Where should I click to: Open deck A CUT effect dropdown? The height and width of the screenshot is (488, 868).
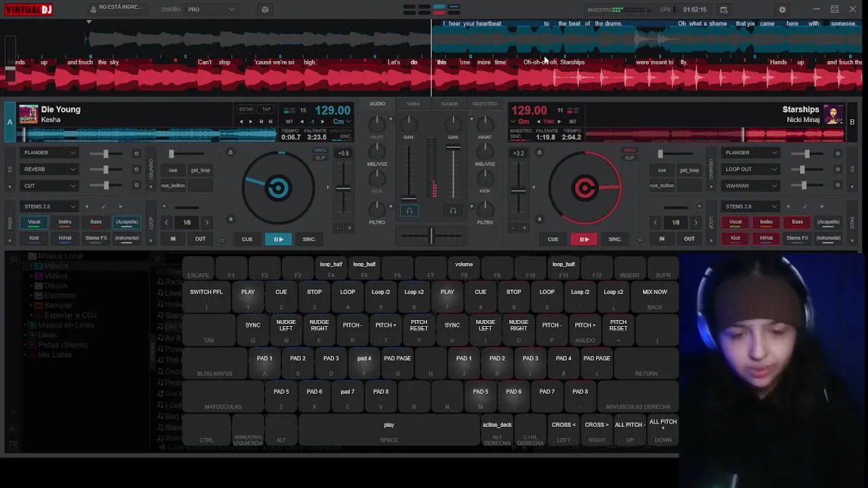pyautogui.click(x=50, y=186)
